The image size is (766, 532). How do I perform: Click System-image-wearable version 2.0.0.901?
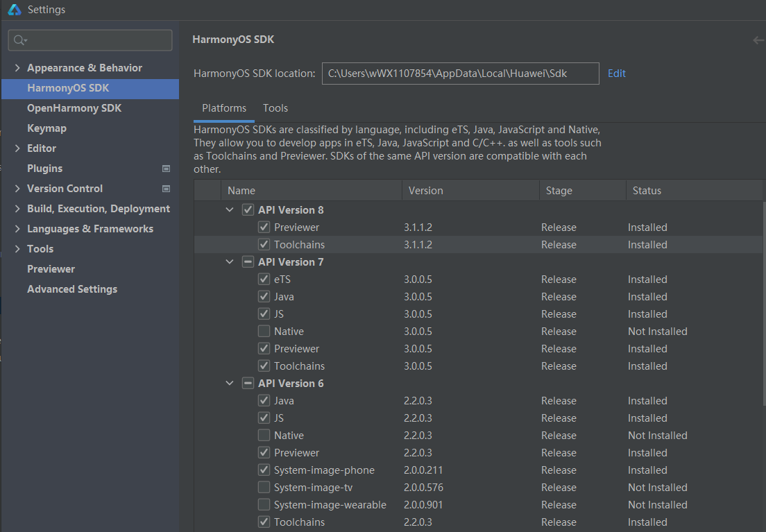(x=423, y=505)
